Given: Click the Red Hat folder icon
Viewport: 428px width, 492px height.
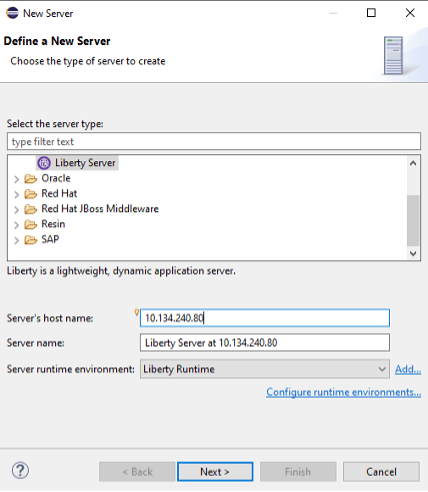Looking at the screenshot, I should (31, 194).
